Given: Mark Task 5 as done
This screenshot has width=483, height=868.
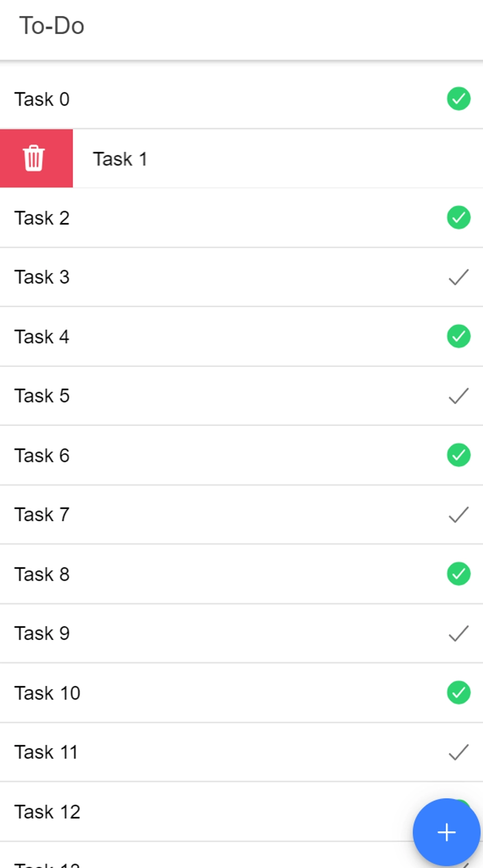Looking at the screenshot, I should pos(458,396).
